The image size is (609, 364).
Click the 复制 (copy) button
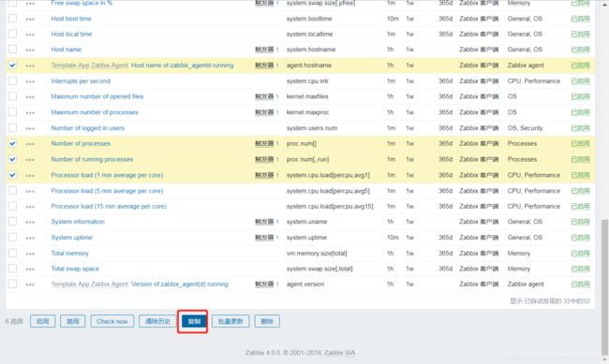pos(194,321)
